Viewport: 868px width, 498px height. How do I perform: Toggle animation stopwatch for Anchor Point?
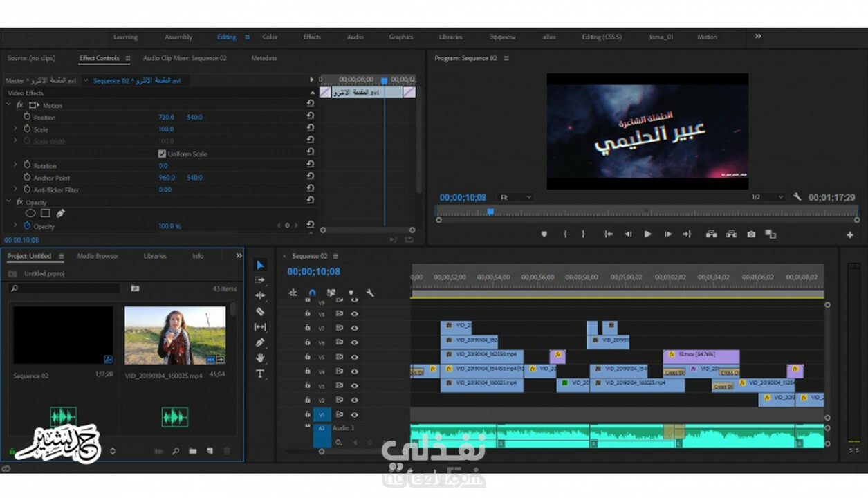point(27,177)
